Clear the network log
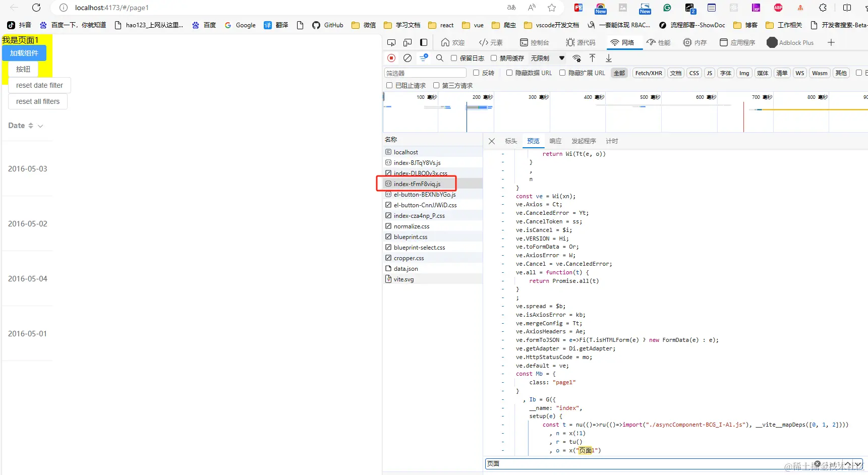 tap(408, 58)
